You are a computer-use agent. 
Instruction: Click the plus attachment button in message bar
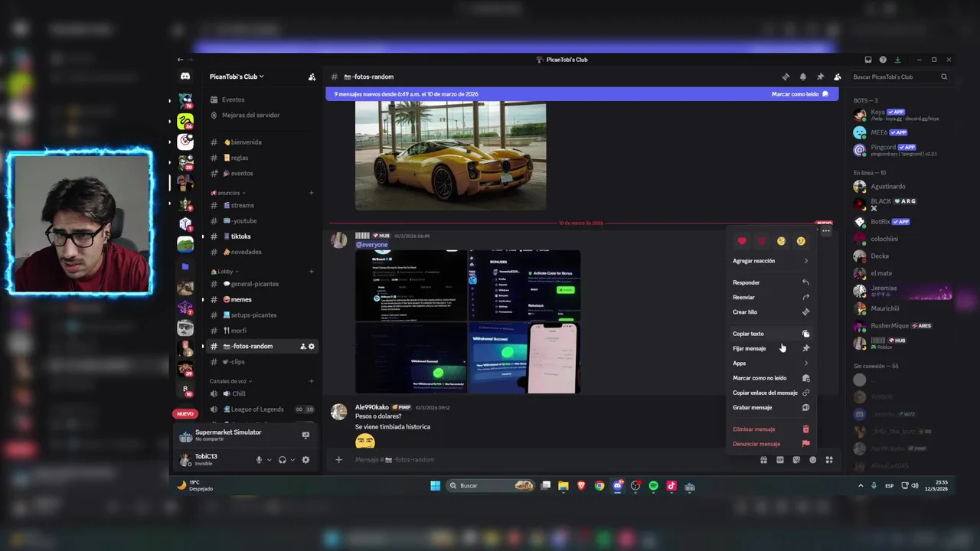338,460
